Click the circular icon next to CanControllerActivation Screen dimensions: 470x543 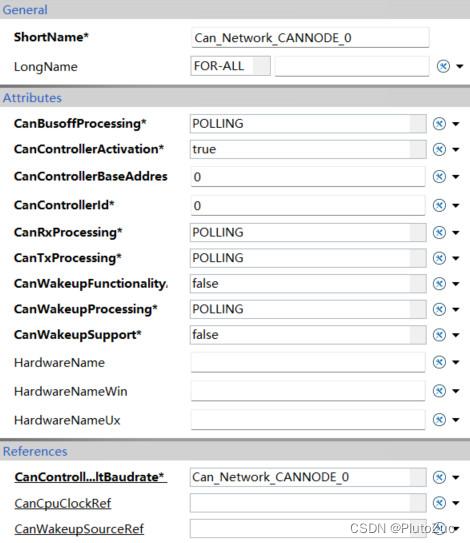pos(439,149)
